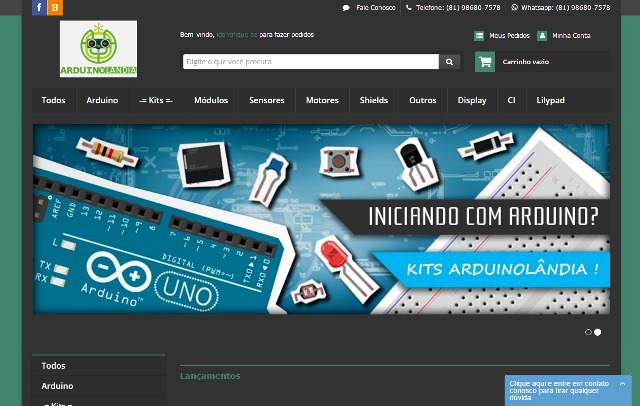This screenshot has height=406, width=640.
Task: Click the Kits Arduinolândia banner image
Action: pyautogui.click(x=321, y=219)
